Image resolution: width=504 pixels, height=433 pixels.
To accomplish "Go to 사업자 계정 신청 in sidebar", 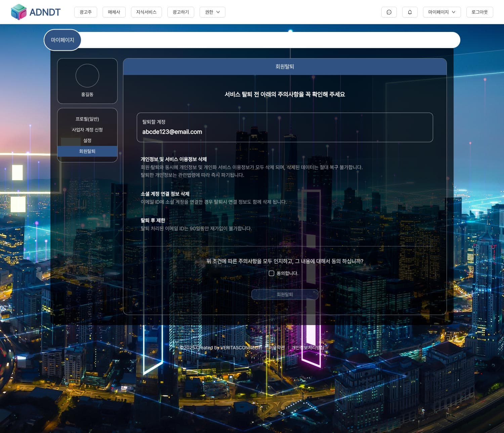I will pyautogui.click(x=87, y=130).
